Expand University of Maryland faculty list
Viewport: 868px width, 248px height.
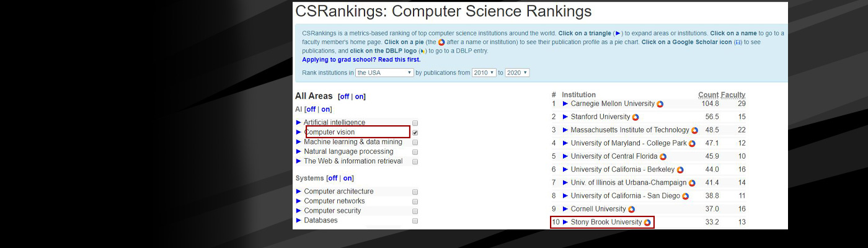565,143
